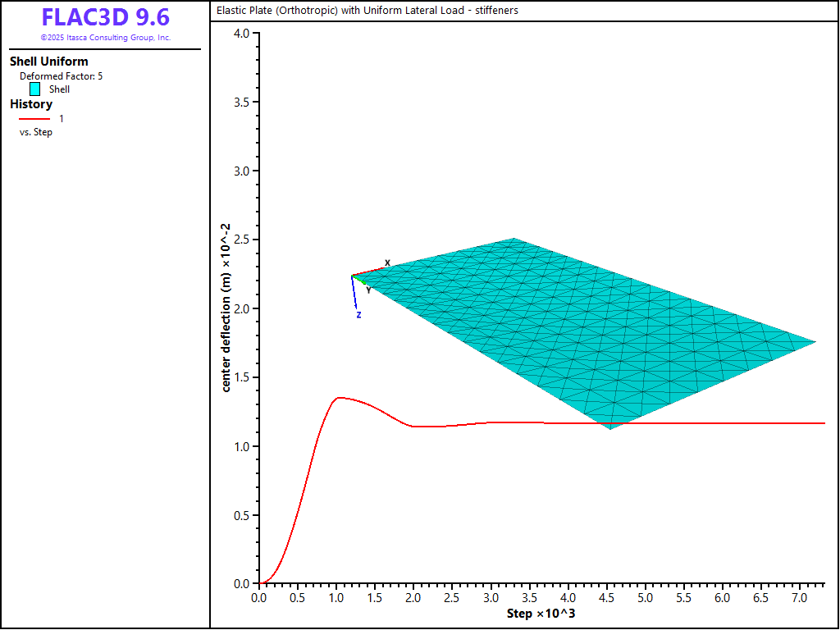Click the 7.0 tick label on horizontal axis
This screenshot has width=840, height=630.
(800, 599)
